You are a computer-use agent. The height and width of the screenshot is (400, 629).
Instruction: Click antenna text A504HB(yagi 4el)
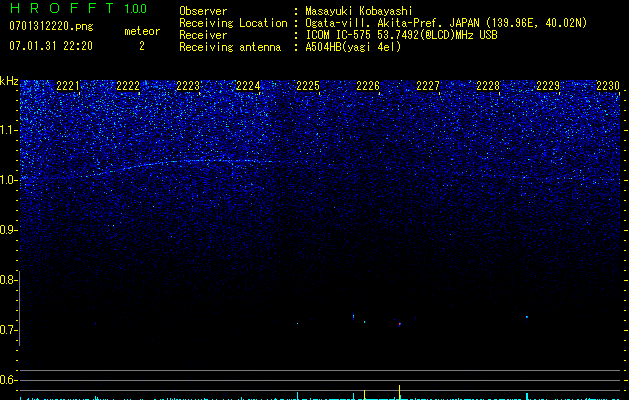click(353, 47)
